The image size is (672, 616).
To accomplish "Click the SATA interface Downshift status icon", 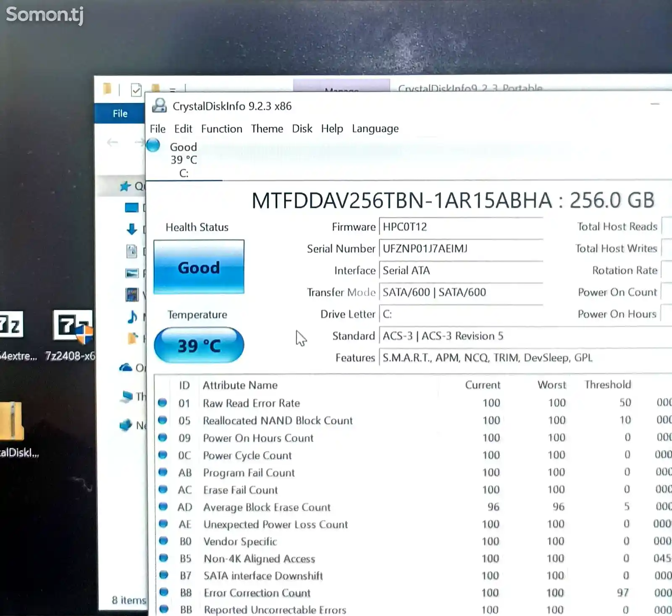I will point(164,575).
